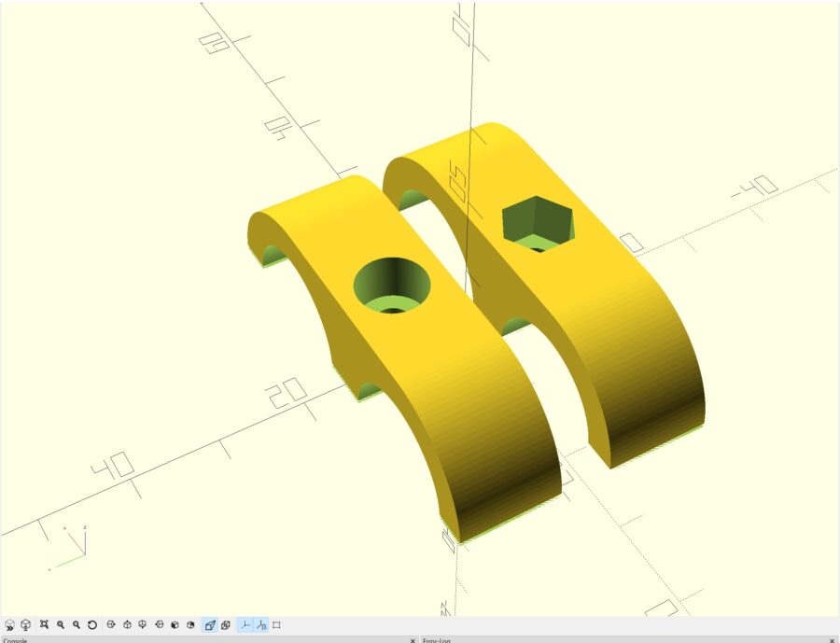Viewport: 840px width, 643px height.
Task: Toggle the Show Axes button
Action: click(245, 625)
